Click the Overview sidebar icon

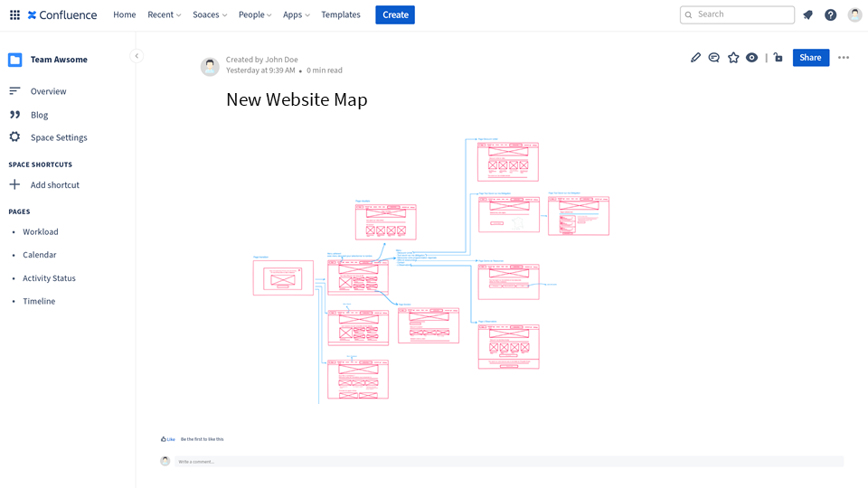click(x=15, y=90)
